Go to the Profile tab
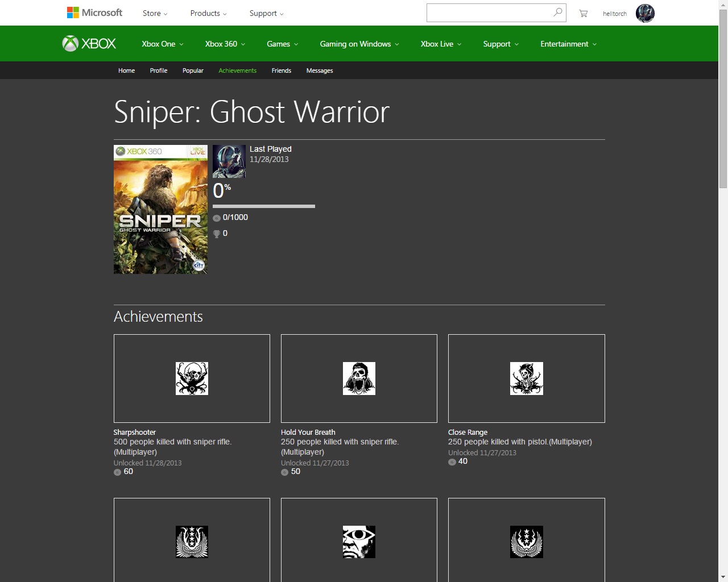Viewport: 728px width, 582px height. coord(159,70)
